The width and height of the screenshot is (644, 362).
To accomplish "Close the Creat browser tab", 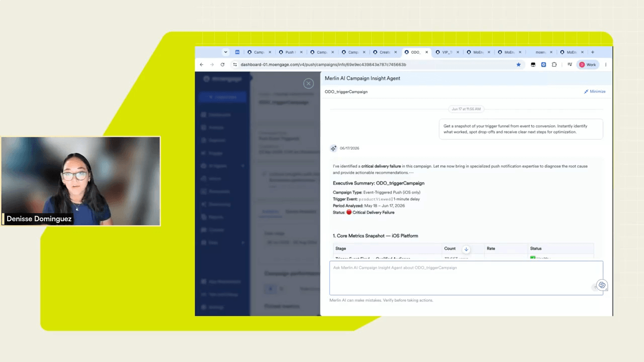I will click(395, 52).
